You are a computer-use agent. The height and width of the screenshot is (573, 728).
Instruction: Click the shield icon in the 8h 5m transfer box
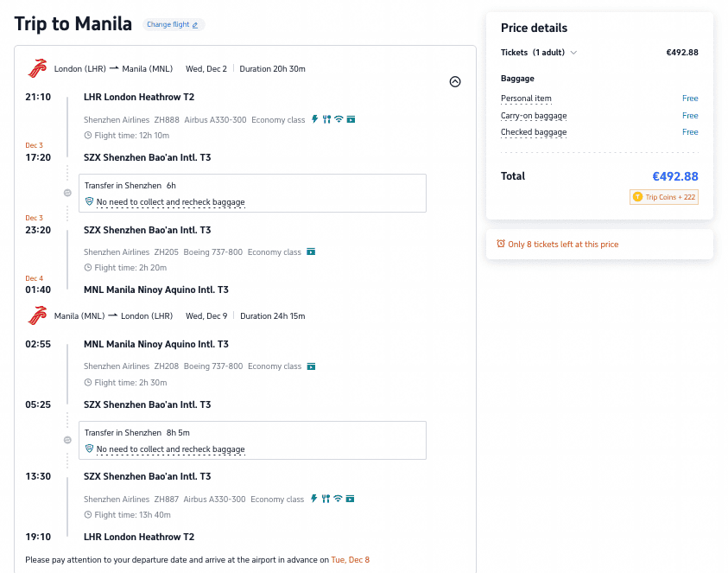(89, 449)
